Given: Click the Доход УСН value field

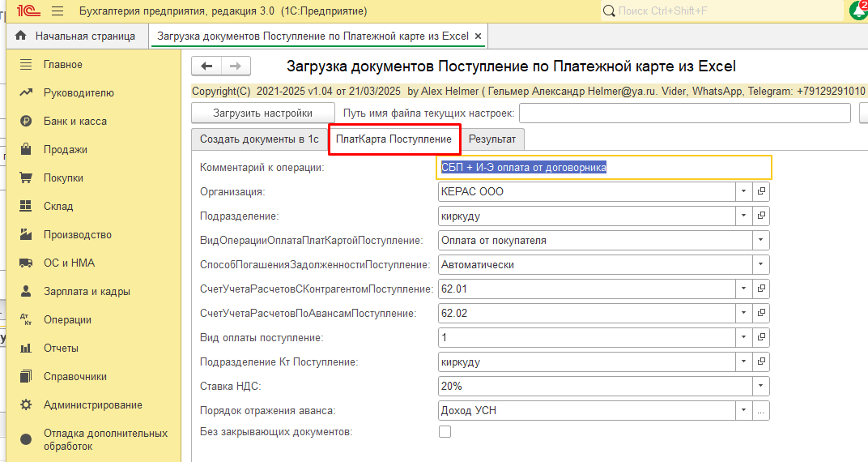Looking at the screenshot, I should click(x=587, y=411).
